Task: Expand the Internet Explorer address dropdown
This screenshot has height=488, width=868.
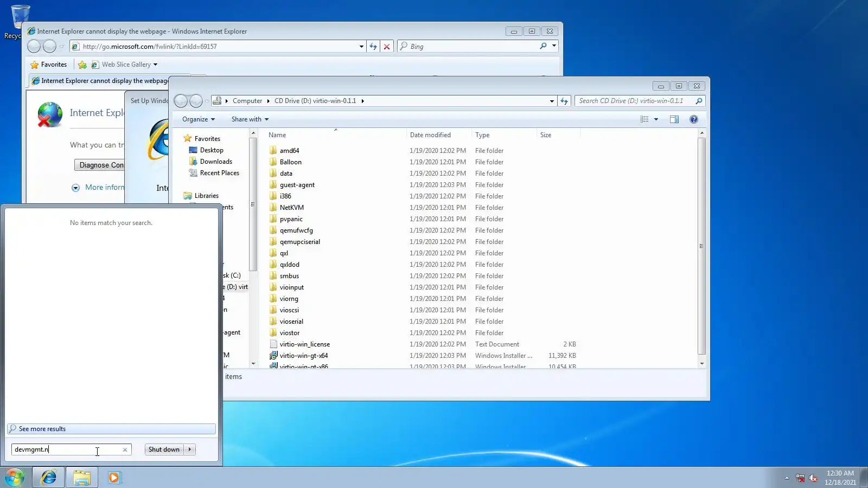Action: 361,47
